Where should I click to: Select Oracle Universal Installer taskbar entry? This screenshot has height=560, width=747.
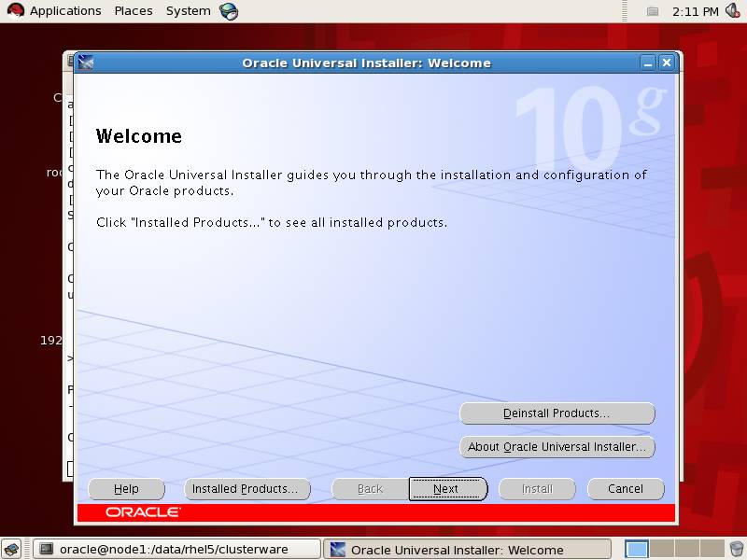(468, 549)
